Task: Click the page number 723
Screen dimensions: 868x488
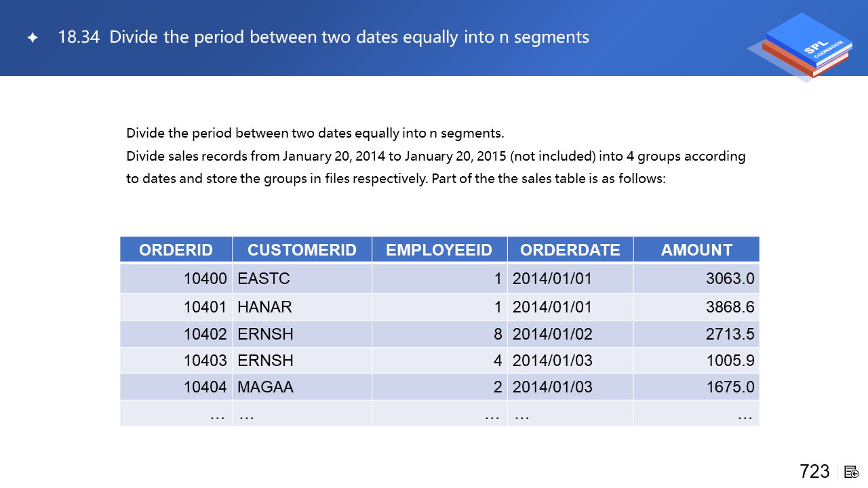Action: coord(814,472)
